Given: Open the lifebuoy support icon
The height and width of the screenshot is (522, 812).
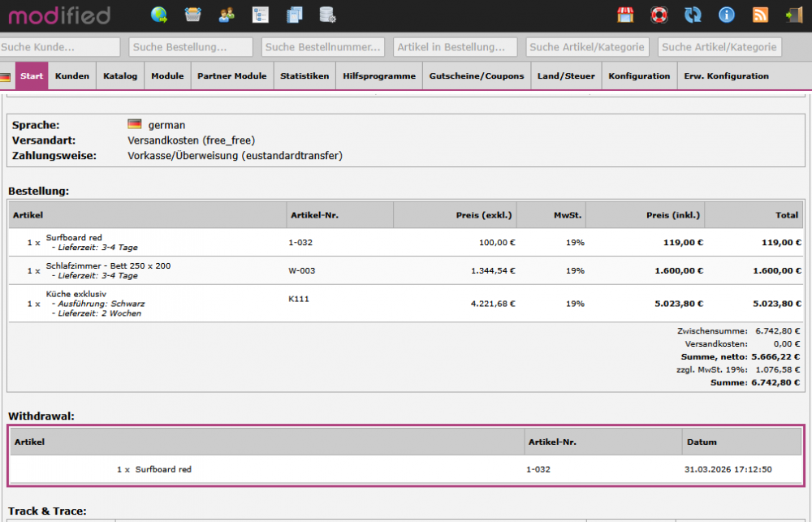Looking at the screenshot, I should tap(659, 15).
